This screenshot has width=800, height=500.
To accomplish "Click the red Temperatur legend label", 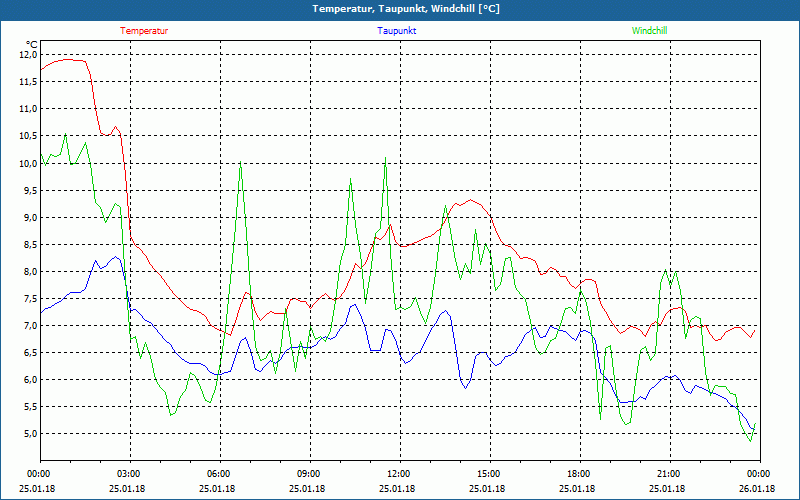I will [x=144, y=31].
